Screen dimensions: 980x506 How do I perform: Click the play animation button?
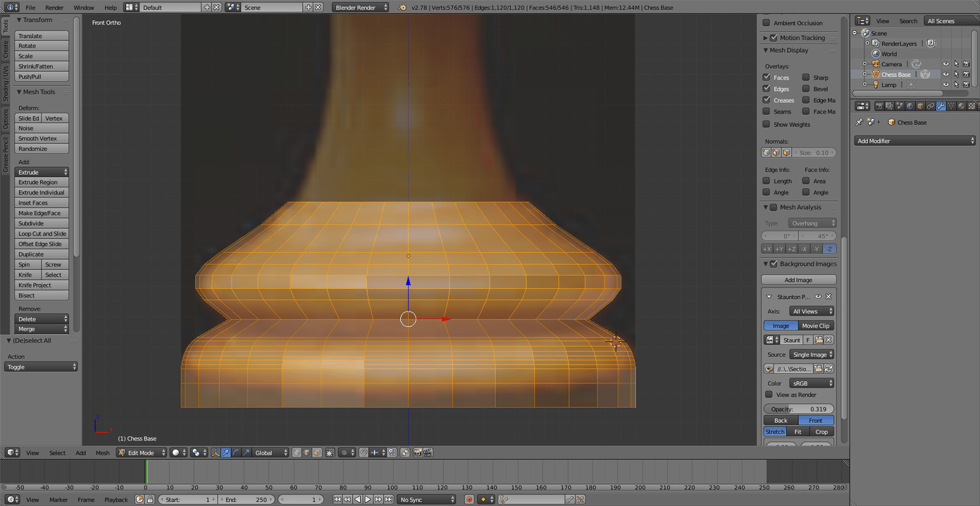click(x=368, y=500)
